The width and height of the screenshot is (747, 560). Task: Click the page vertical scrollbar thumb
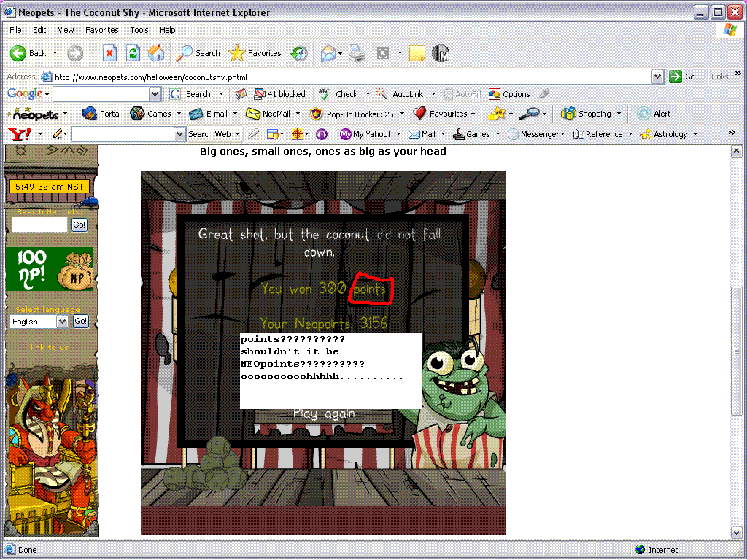click(737, 352)
